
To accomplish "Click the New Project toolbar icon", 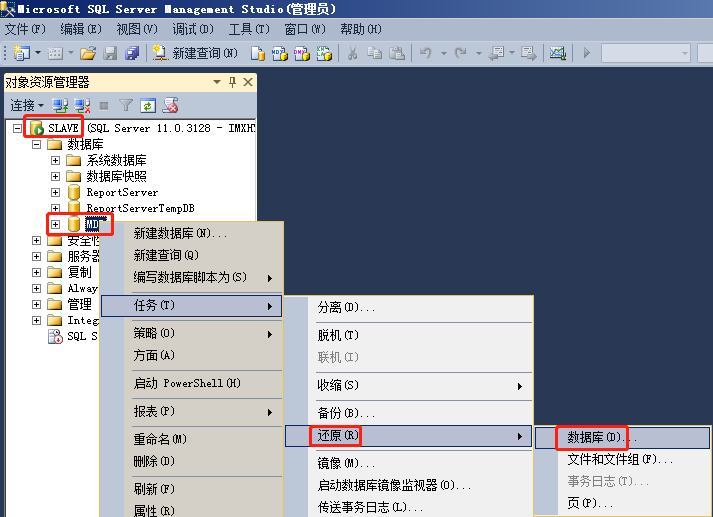I will click(x=21, y=53).
